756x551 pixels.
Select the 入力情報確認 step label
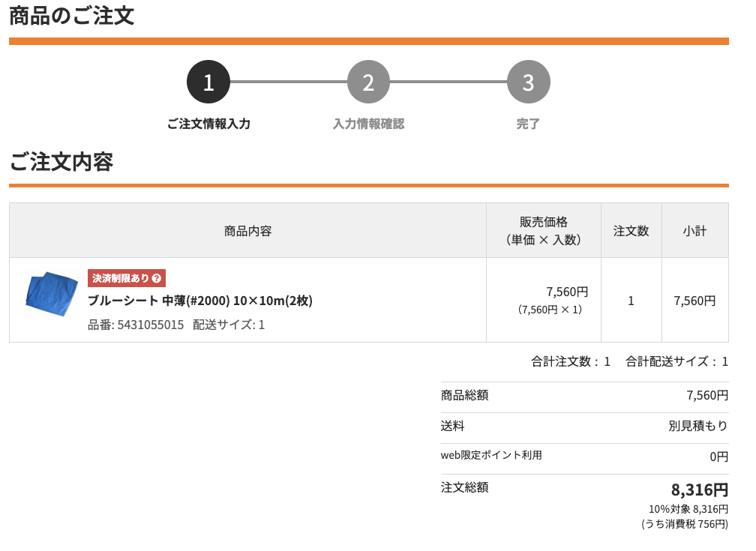click(368, 124)
